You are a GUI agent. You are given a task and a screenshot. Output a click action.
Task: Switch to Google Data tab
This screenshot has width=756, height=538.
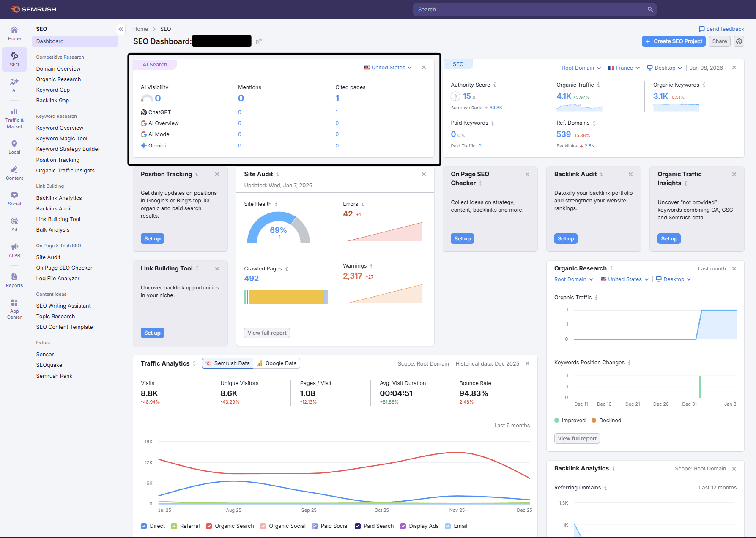[277, 363]
